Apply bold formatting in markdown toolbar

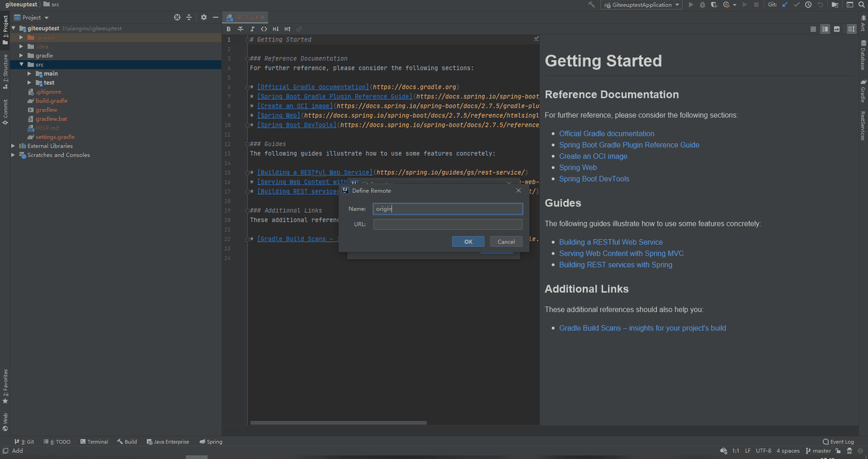click(x=229, y=29)
